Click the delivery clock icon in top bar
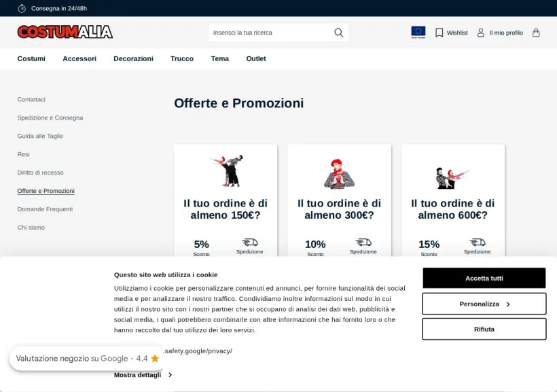This screenshot has height=392, width=557. (x=22, y=8)
